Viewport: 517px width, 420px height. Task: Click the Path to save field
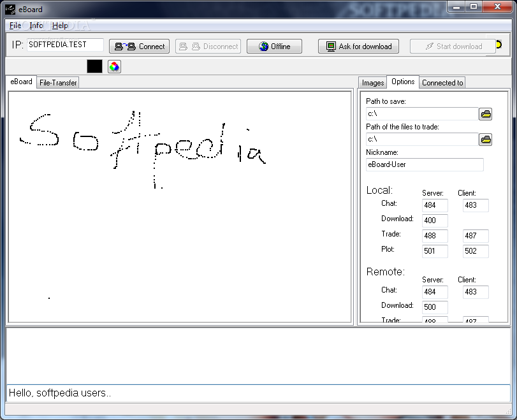tap(422, 113)
